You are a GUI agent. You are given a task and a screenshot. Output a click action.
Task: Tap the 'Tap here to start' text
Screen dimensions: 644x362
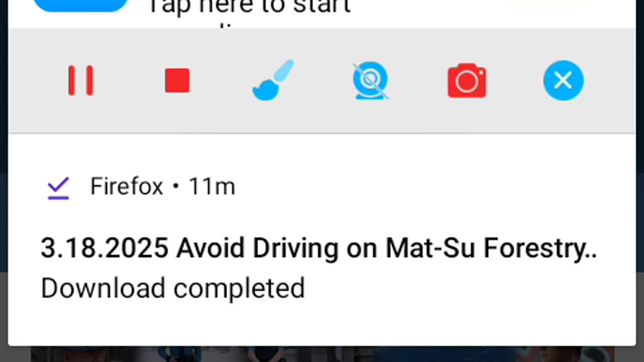[x=249, y=7]
